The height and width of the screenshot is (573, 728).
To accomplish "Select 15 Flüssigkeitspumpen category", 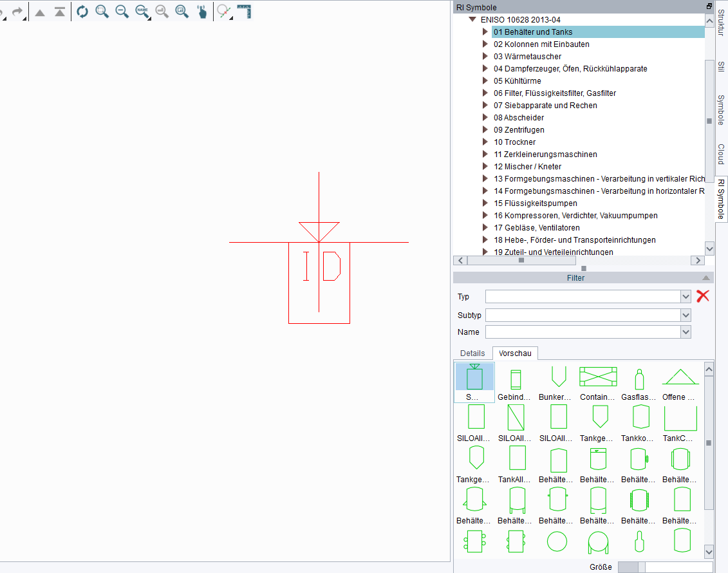I will (x=536, y=203).
